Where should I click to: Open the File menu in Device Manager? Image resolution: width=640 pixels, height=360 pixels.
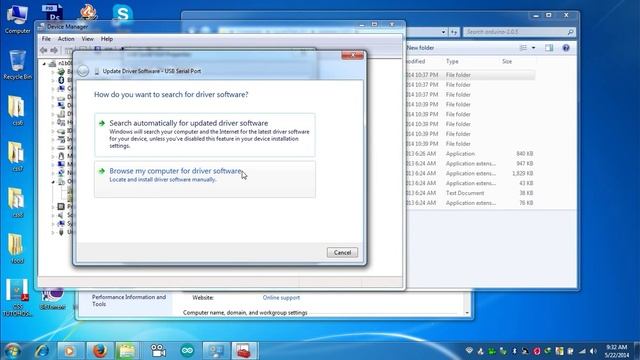click(46, 39)
